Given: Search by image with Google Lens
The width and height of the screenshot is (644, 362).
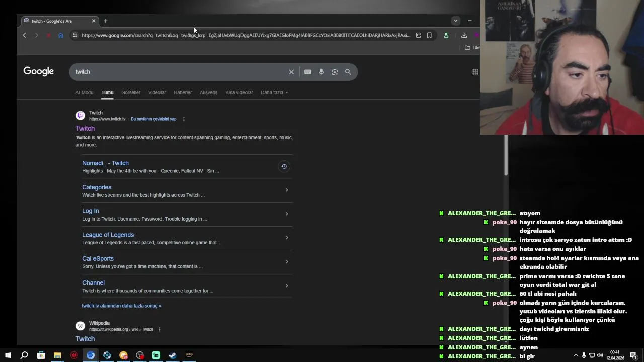Looking at the screenshot, I should tap(335, 72).
